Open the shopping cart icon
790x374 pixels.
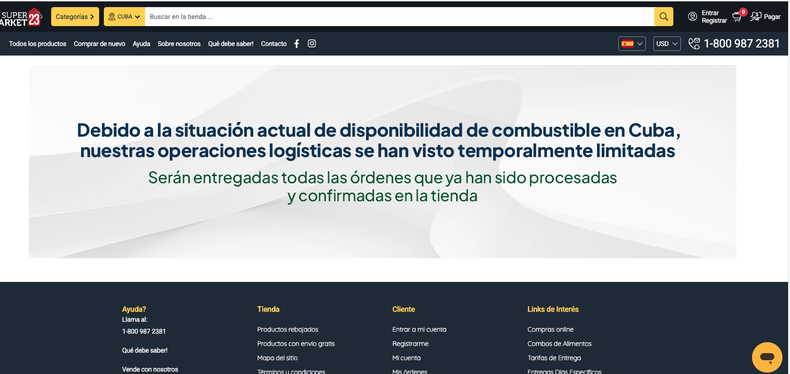click(x=739, y=16)
